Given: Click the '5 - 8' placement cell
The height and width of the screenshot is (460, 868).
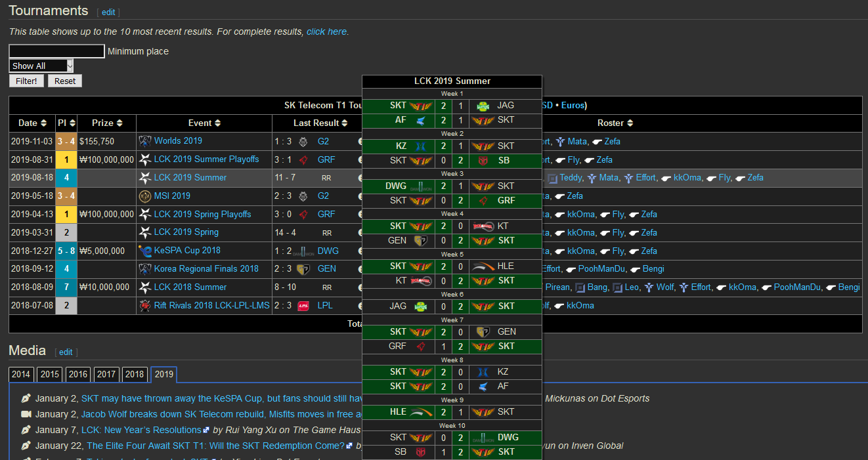Looking at the screenshot, I should 66,251.
